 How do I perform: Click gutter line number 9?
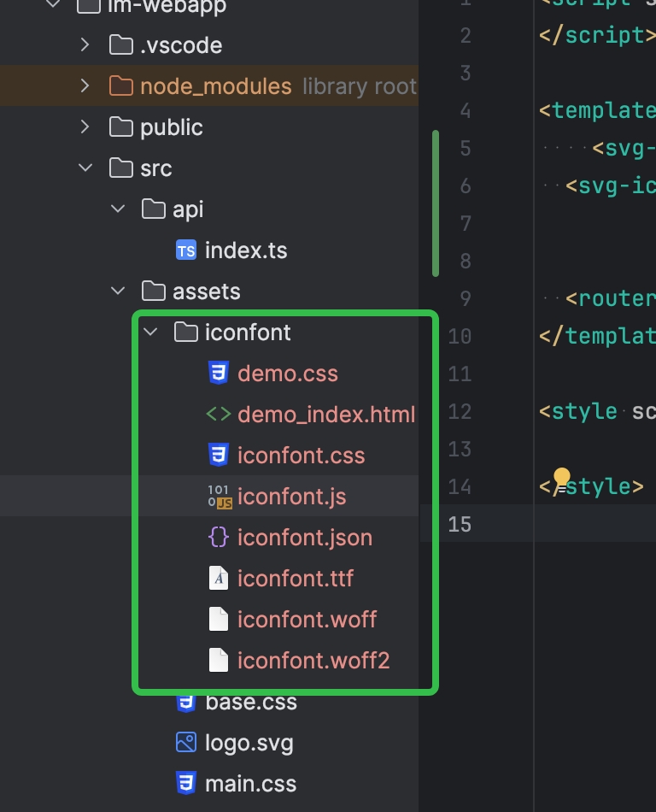466,298
